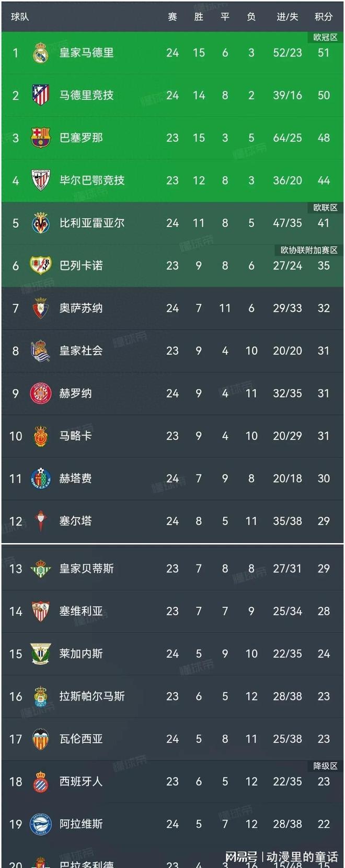
Task: Click the Villarreal club crest
Action: (41, 223)
